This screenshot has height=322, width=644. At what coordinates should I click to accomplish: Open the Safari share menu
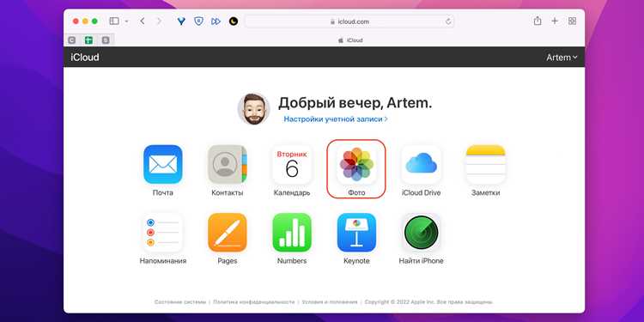pos(538,21)
